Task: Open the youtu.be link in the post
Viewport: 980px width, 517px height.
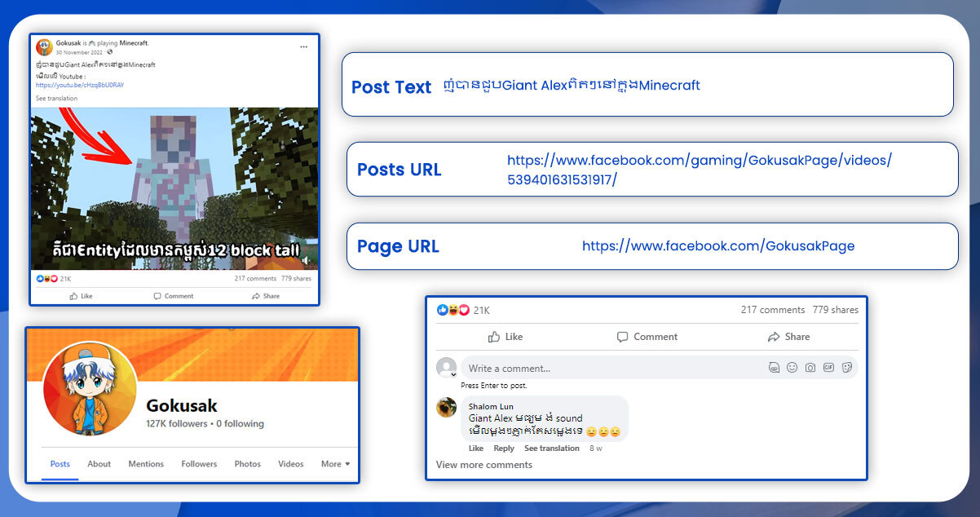Action: tap(79, 85)
